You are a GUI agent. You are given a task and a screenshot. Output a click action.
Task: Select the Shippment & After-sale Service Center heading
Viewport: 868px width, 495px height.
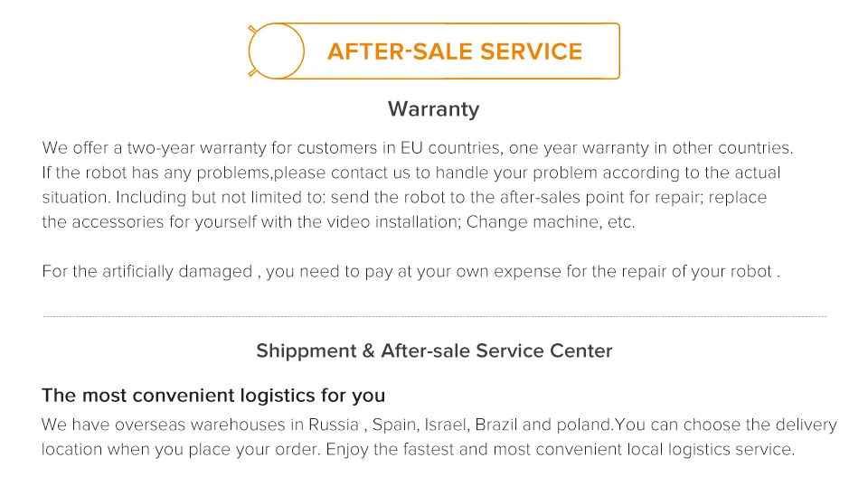pyautogui.click(x=434, y=350)
